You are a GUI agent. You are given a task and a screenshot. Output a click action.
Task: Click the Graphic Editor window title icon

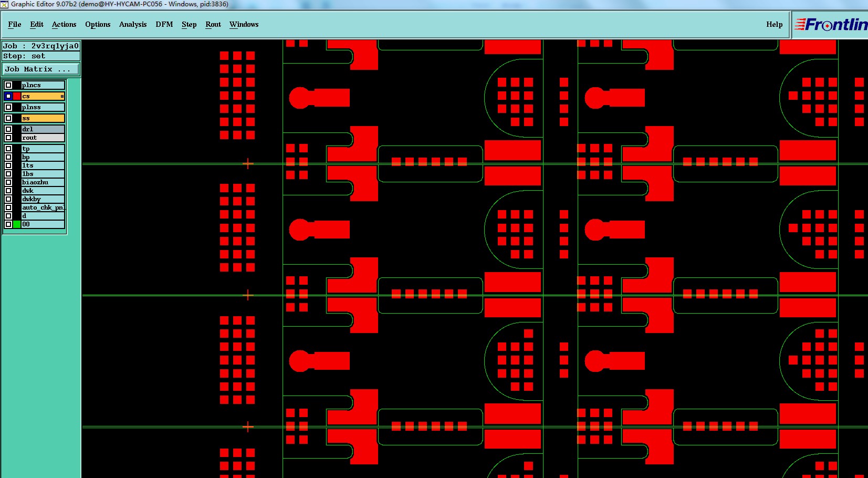coord(4,4)
